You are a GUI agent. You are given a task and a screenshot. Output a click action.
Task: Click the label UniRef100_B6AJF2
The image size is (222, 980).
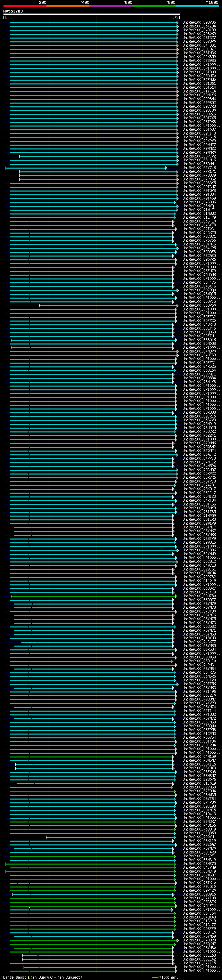pos(199,455)
